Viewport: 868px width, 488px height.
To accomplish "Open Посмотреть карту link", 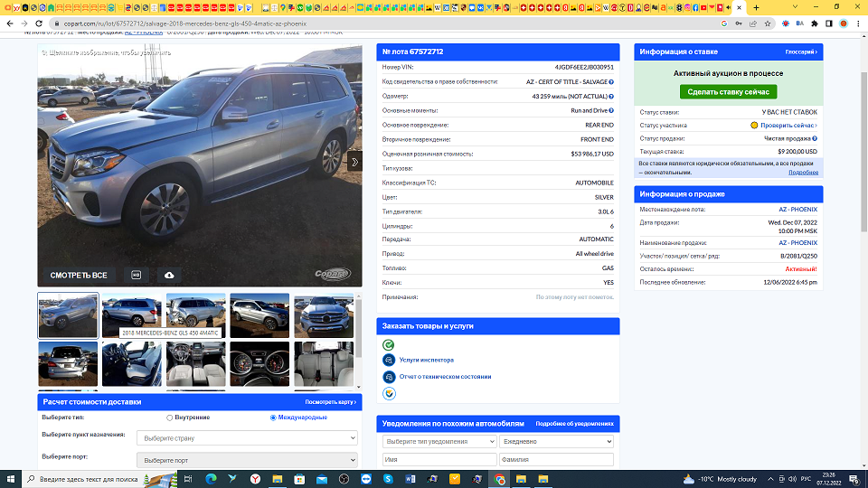I will pos(331,402).
